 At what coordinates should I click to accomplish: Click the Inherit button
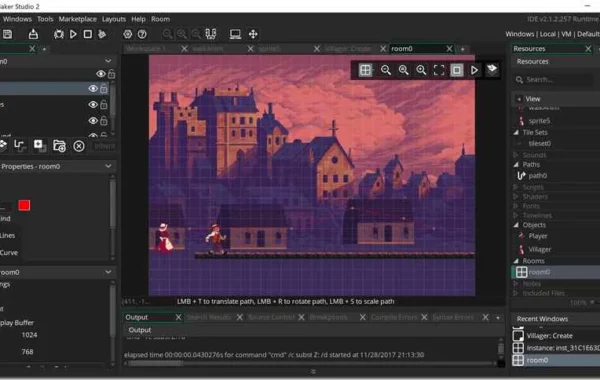click(104, 146)
